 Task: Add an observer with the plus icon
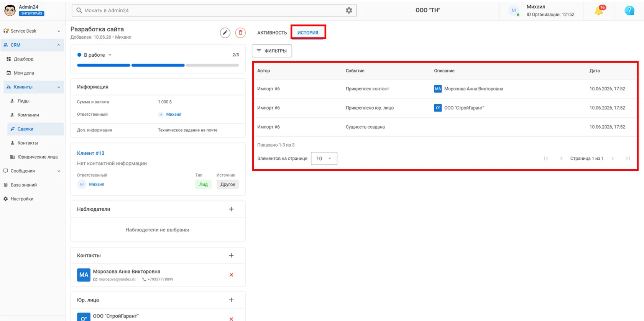coord(231,209)
